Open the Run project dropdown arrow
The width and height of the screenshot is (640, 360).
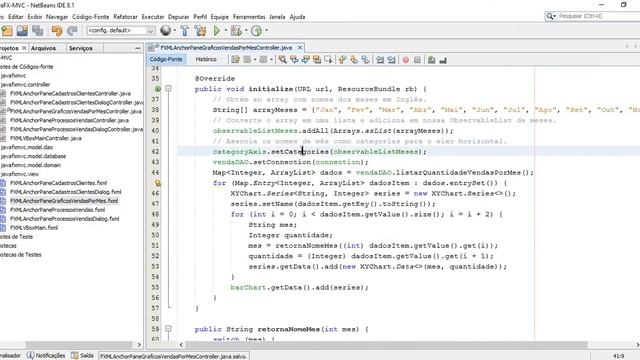tap(225, 31)
